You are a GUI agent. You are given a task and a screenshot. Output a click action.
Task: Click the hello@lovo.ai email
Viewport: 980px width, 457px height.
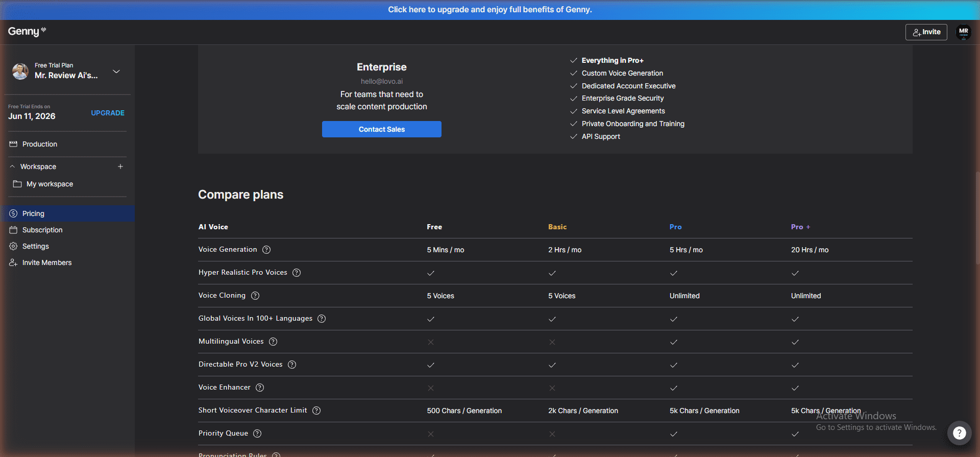coord(382,81)
